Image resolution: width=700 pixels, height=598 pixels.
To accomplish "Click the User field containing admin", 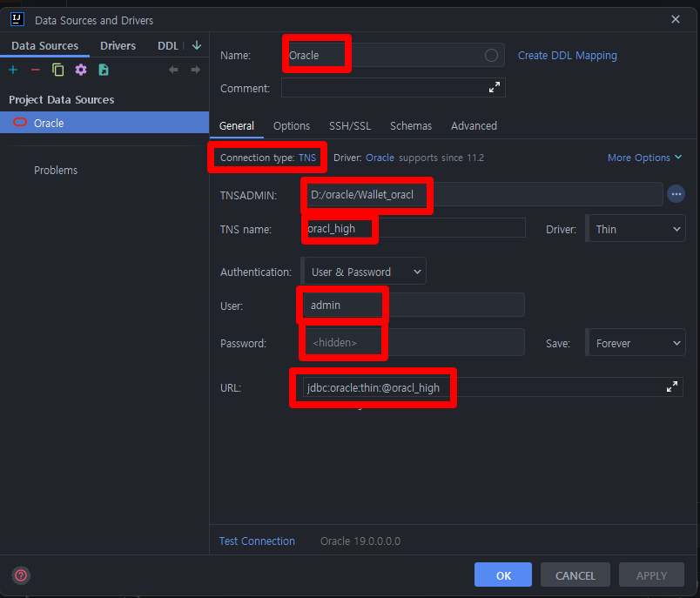I will [414, 306].
